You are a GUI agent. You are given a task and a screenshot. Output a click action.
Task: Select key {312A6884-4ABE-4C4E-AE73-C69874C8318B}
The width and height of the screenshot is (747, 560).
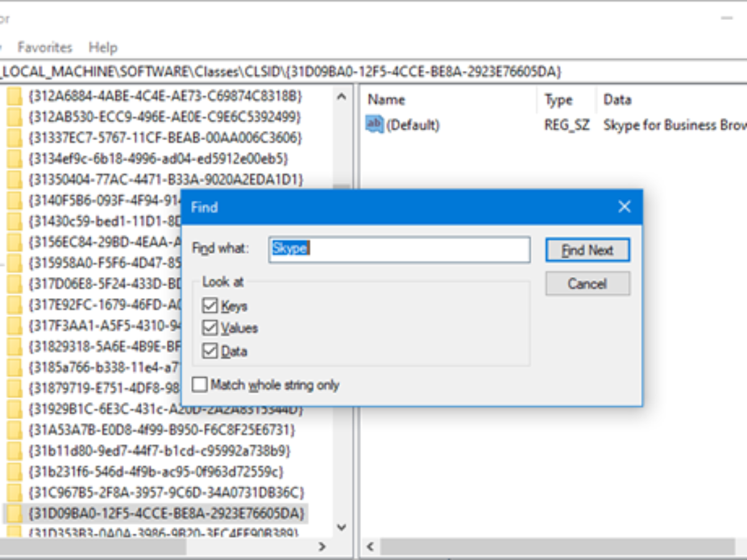pyautogui.click(x=165, y=96)
